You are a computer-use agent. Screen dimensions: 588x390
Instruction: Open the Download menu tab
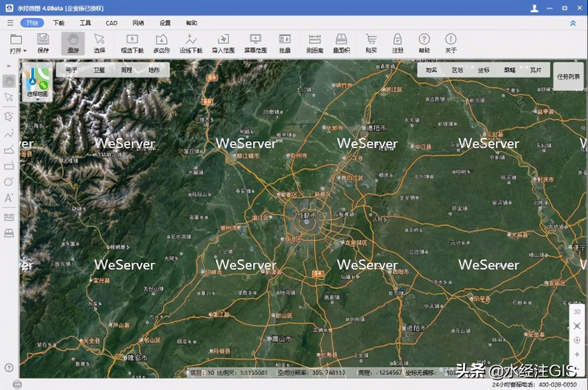coord(59,23)
